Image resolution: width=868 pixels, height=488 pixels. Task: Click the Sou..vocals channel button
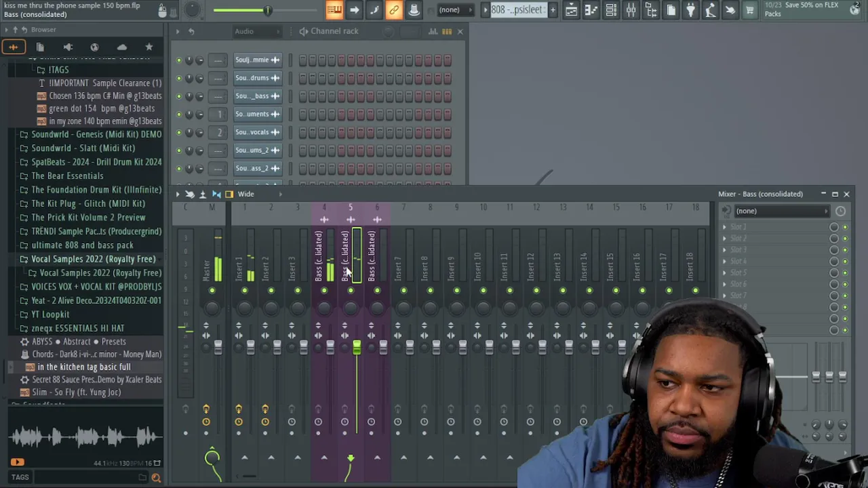point(256,133)
